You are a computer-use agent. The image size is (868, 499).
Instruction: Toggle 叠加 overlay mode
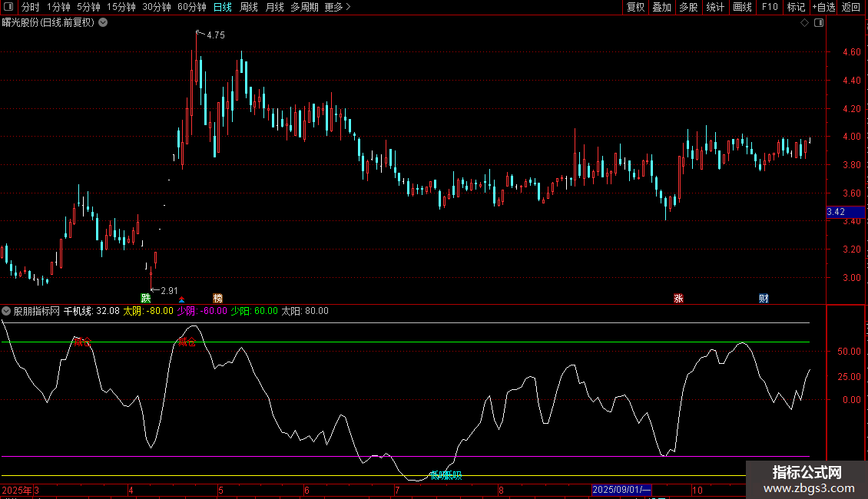tap(661, 7)
